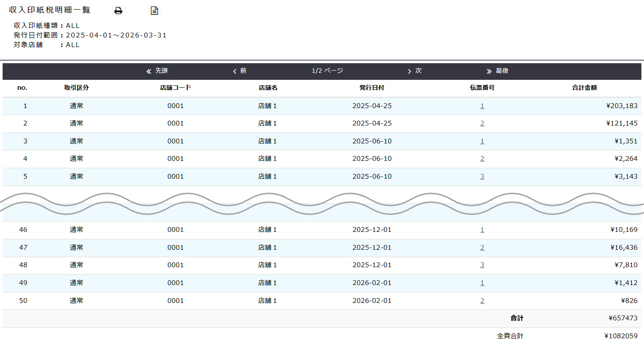The width and height of the screenshot is (644, 357).
Task: Jump to last page (最後)
Action: tap(498, 71)
